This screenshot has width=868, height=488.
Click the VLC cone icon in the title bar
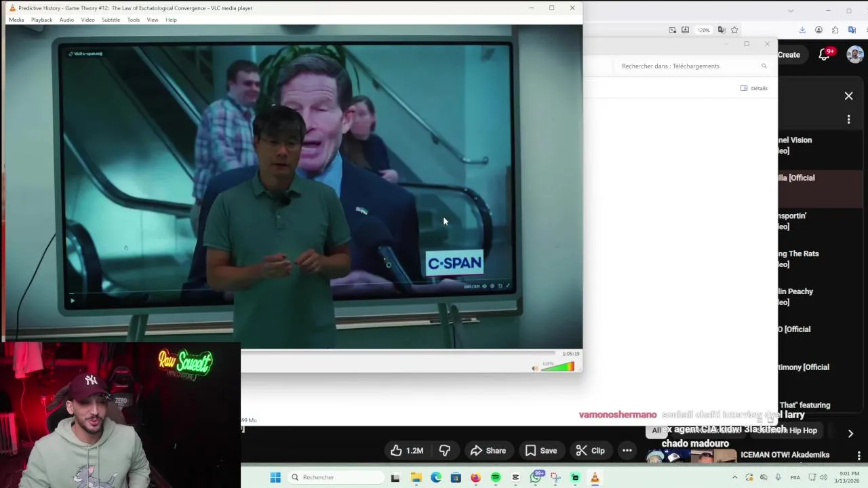[x=12, y=8]
